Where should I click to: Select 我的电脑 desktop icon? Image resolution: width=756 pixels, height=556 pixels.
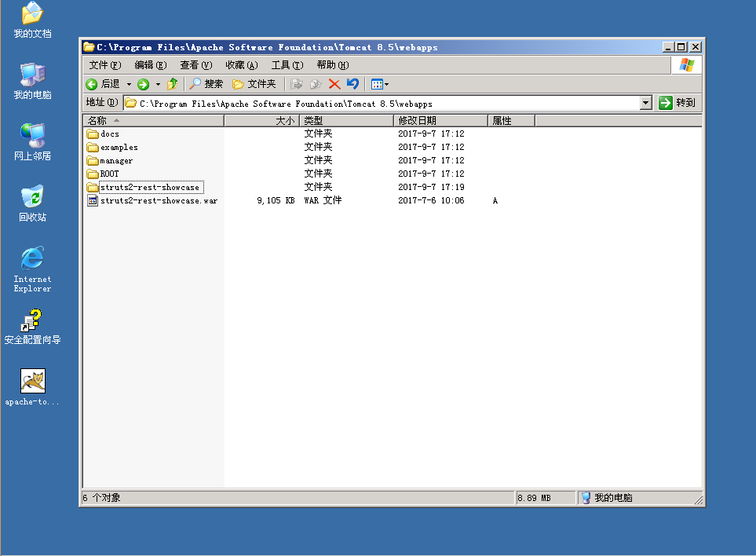click(32, 81)
